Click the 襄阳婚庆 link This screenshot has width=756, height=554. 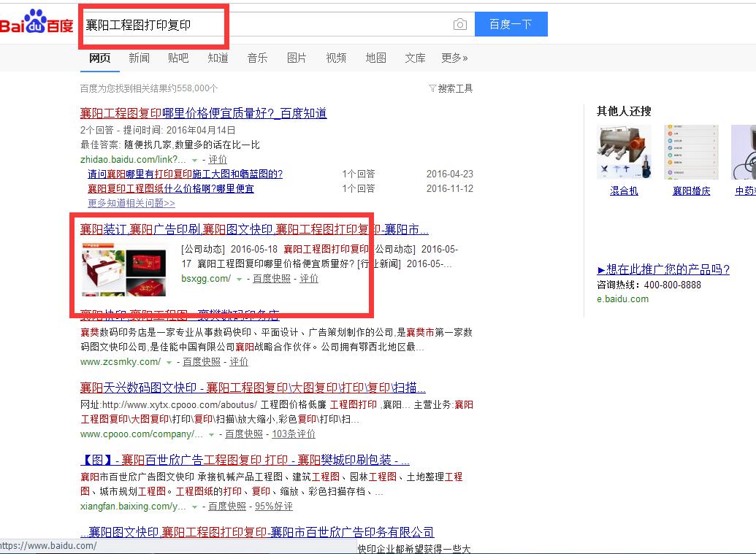pos(692,191)
